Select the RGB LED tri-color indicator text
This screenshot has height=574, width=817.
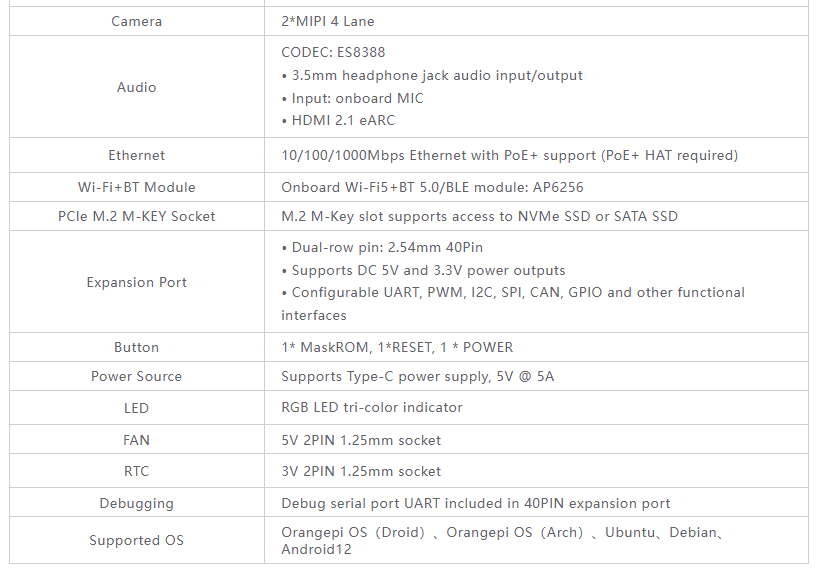(372, 407)
